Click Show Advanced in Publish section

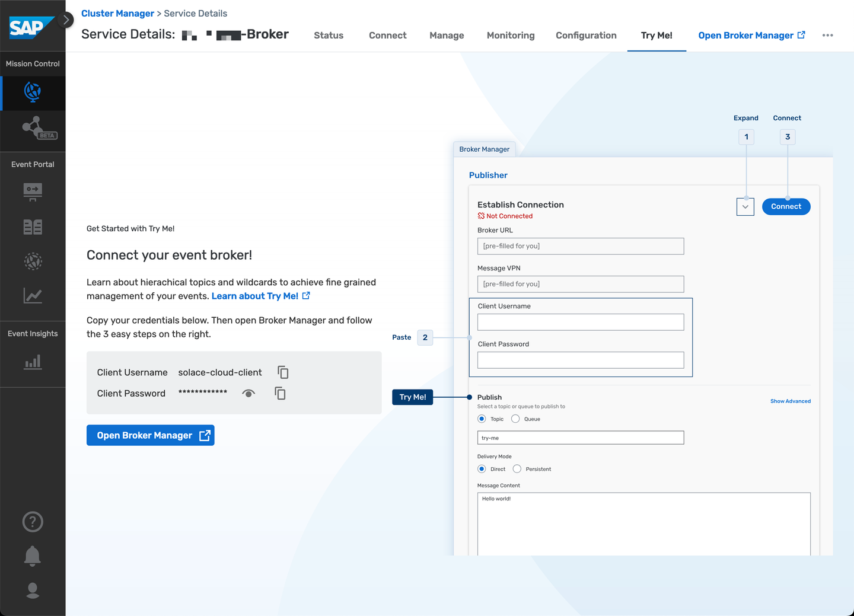pos(791,401)
